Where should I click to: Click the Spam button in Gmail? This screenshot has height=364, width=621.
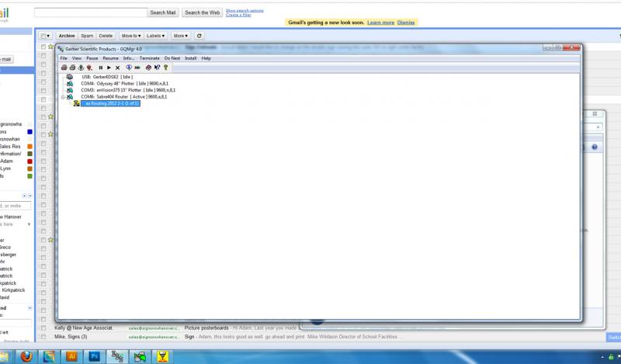click(x=87, y=36)
